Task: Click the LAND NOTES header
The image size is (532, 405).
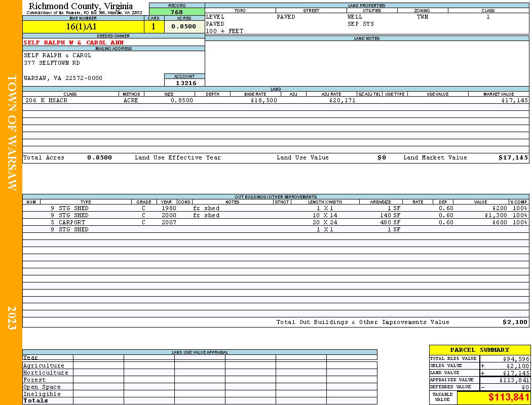Action: click(x=367, y=38)
